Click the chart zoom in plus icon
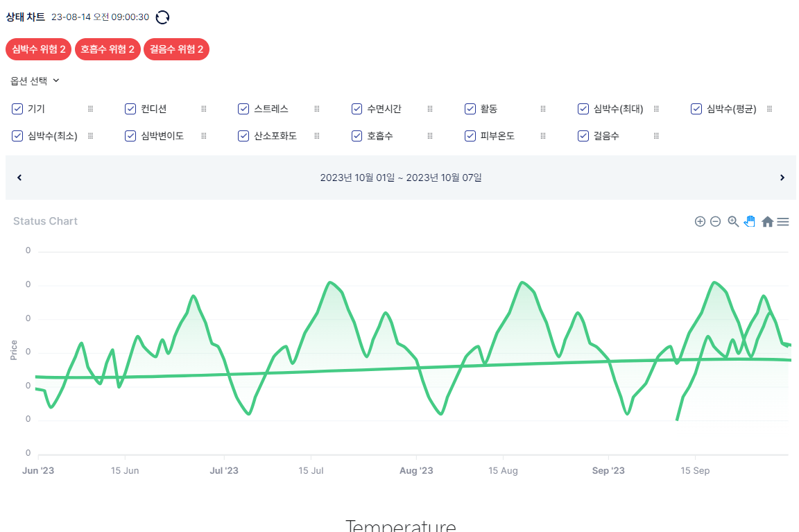The width and height of the screenshot is (799, 532). click(700, 221)
